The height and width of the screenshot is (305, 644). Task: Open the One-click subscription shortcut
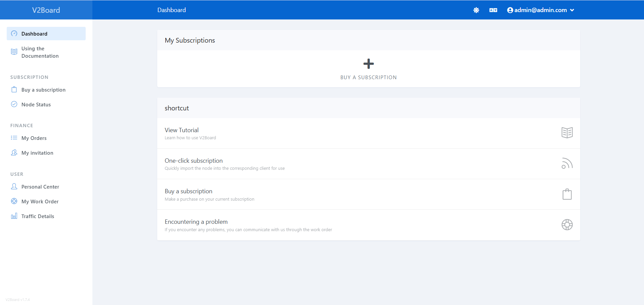(x=194, y=160)
